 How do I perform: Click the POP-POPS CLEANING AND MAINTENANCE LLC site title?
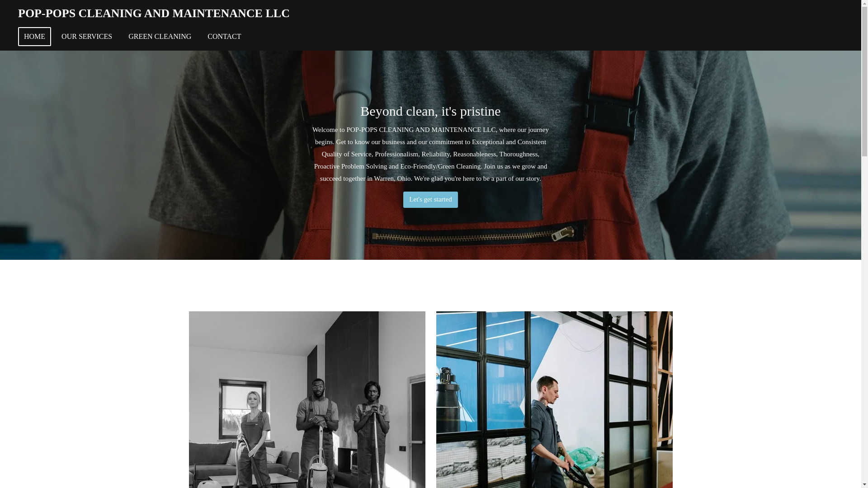pos(154,13)
